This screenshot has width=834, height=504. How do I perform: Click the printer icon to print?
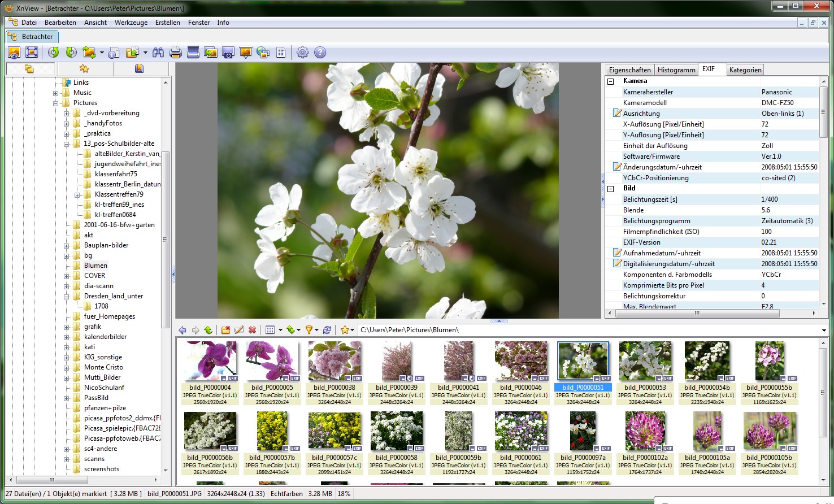(x=175, y=53)
